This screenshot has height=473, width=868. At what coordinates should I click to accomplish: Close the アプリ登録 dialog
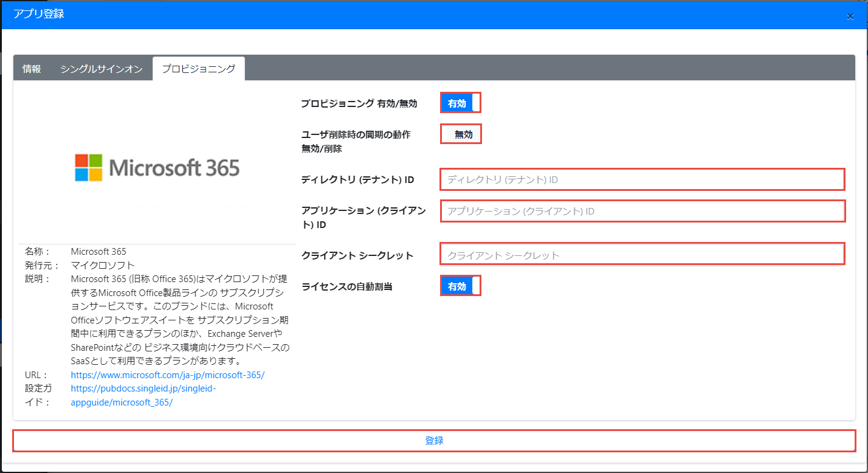click(x=850, y=16)
